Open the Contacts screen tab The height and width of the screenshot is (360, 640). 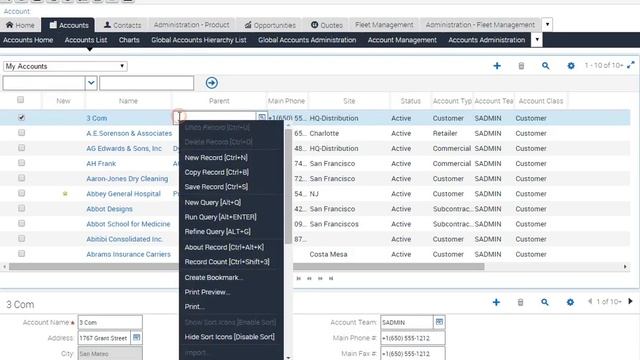click(122, 25)
